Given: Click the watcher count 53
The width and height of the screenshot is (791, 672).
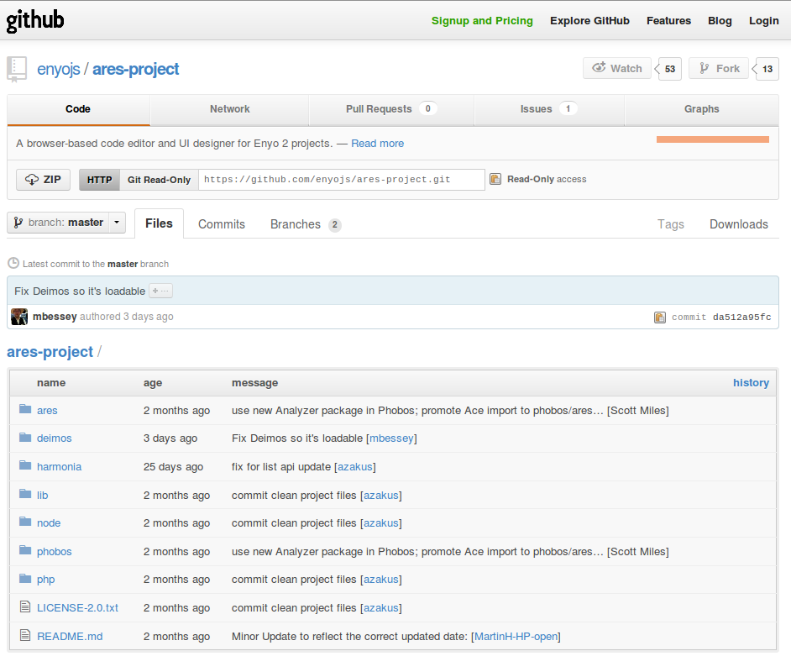Looking at the screenshot, I should click(x=670, y=69).
